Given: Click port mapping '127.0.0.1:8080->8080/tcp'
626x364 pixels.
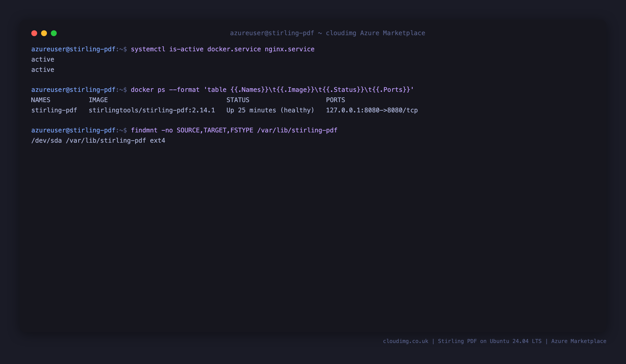Looking at the screenshot, I should pos(372,110).
